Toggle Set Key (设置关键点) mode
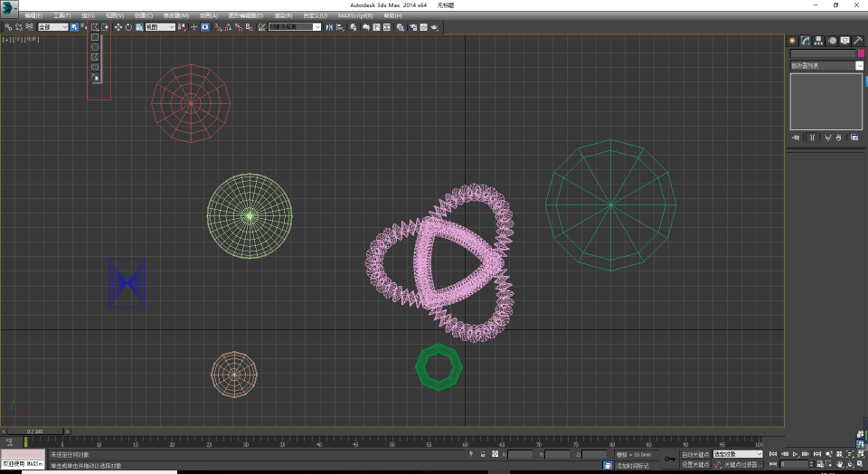Image resolution: width=868 pixels, height=474 pixels. tap(694, 464)
